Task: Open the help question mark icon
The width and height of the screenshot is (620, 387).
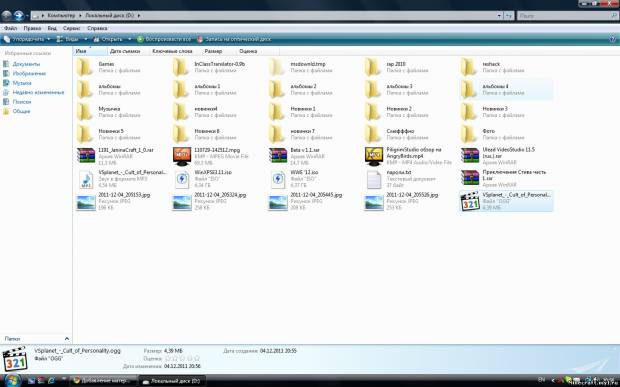Action: coord(613,39)
